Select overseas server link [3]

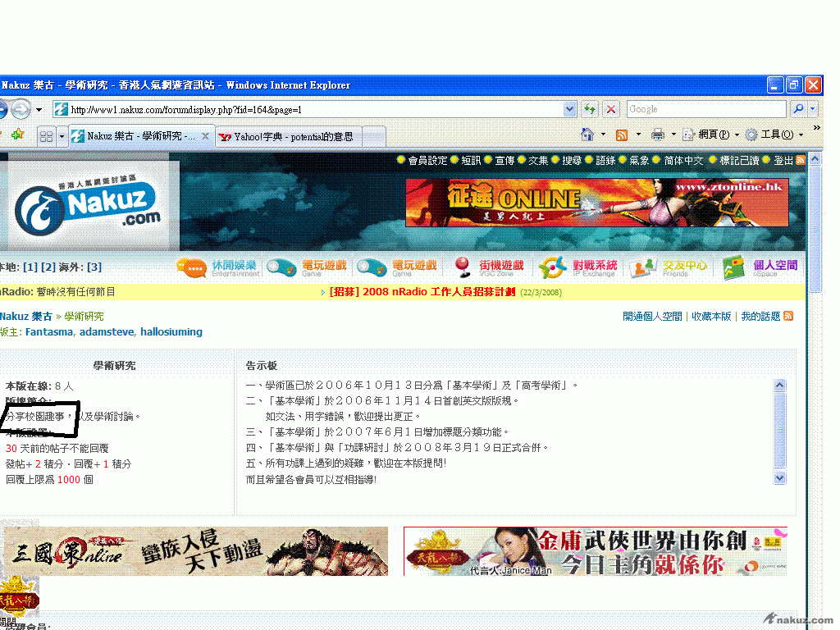(94, 267)
